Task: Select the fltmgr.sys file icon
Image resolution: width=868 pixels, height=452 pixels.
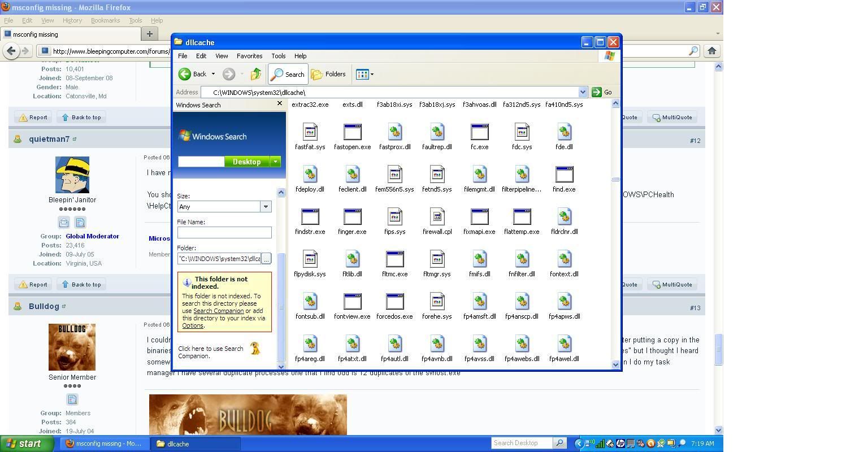Action: click(x=437, y=259)
